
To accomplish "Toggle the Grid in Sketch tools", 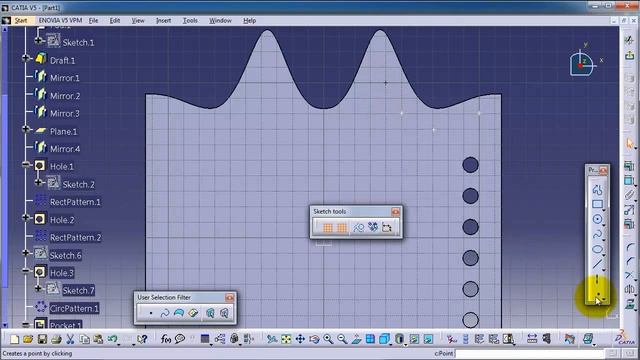I will (x=328, y=227).
